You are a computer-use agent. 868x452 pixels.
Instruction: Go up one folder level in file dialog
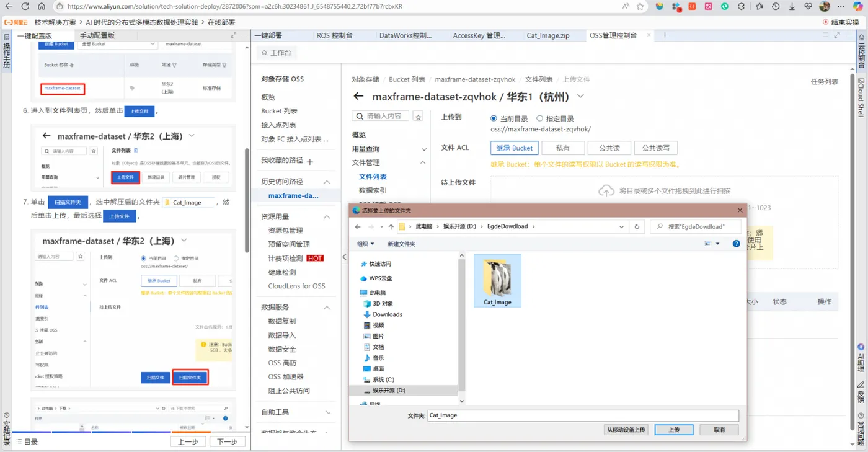pos(391,226)
